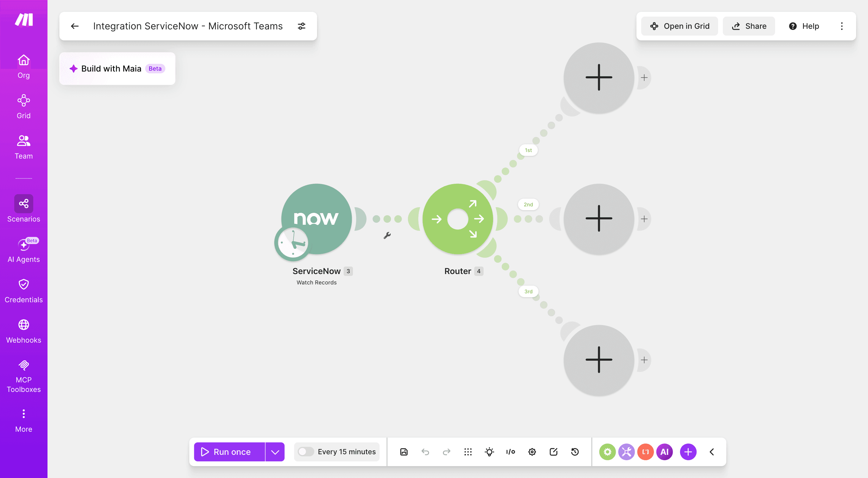Click the AI favorites icon
This screenshot has width=868, height=478.
pos(664,452)
